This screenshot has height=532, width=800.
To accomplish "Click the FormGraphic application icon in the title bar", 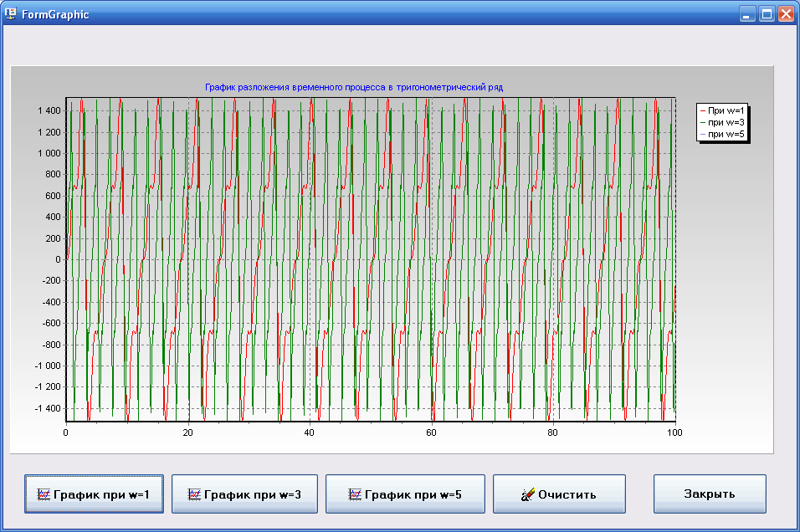I will [x=11, y=14].
